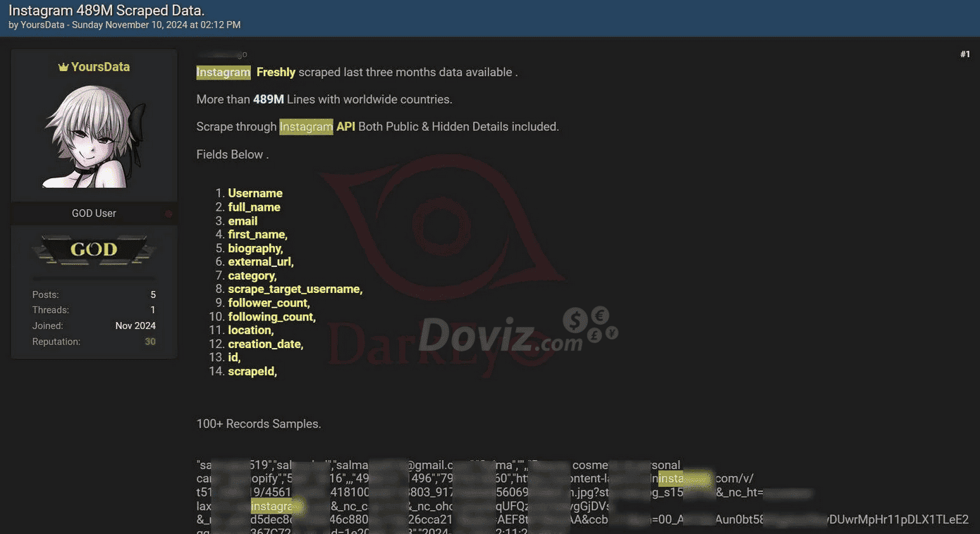Click the red status dot next to GOD User
The image size is (980, 534).
[169, 213]
